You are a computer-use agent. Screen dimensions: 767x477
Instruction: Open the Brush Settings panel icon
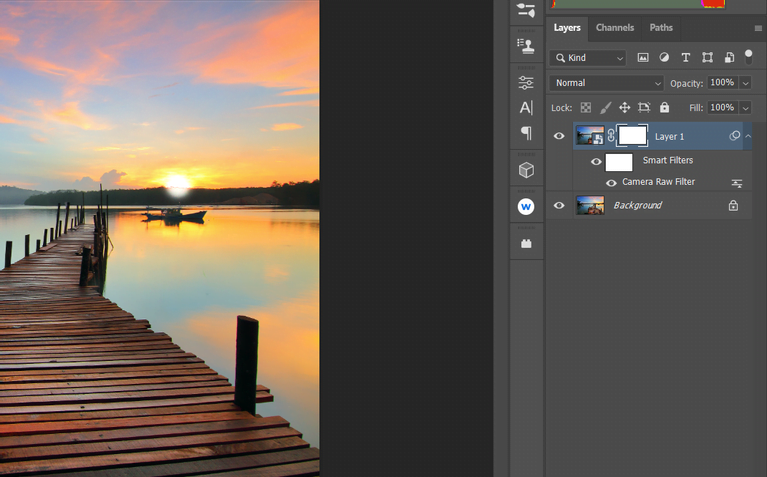526,10
